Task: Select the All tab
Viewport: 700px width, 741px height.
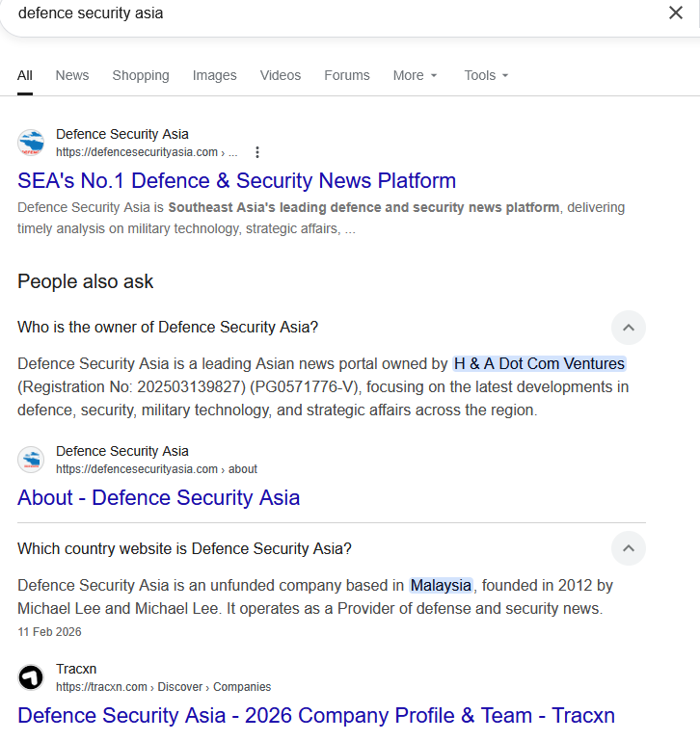Action: coord(25,75)
